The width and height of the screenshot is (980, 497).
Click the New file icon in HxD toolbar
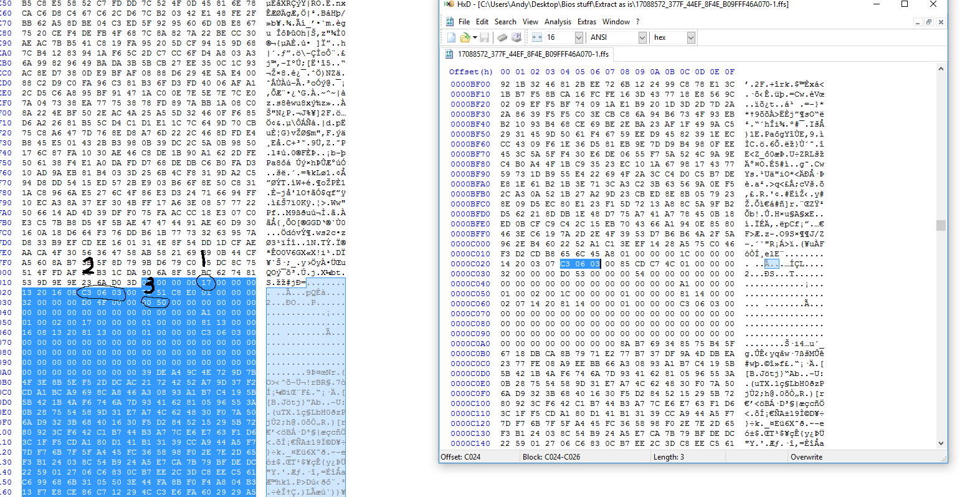[451, 37]
